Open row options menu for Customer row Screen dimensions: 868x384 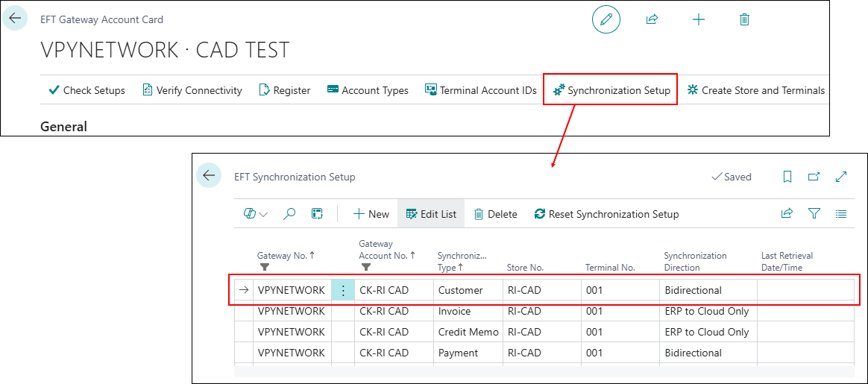pos(343,290)
